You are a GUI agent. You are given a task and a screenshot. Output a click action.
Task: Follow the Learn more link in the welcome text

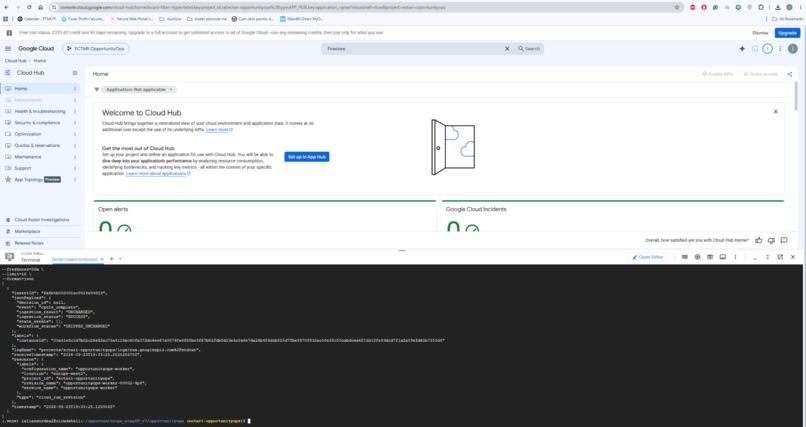[219, 129]
